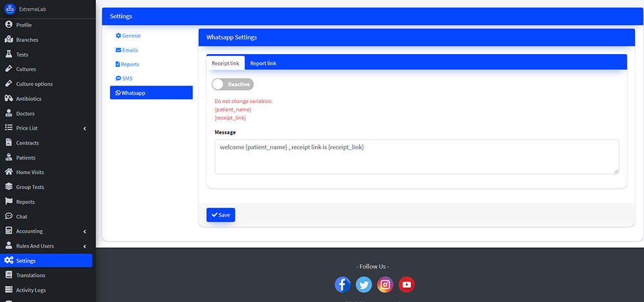Expand the Price List submenu

pyautogui.click(x=85, y=128)
